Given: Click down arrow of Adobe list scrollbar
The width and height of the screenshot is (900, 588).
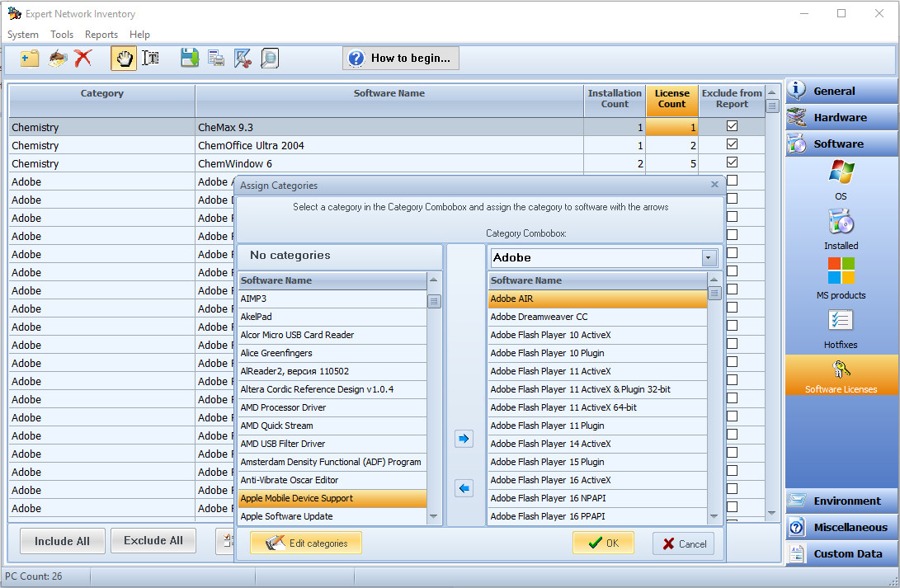Looking at the screenshot, I should pos(714,516).
